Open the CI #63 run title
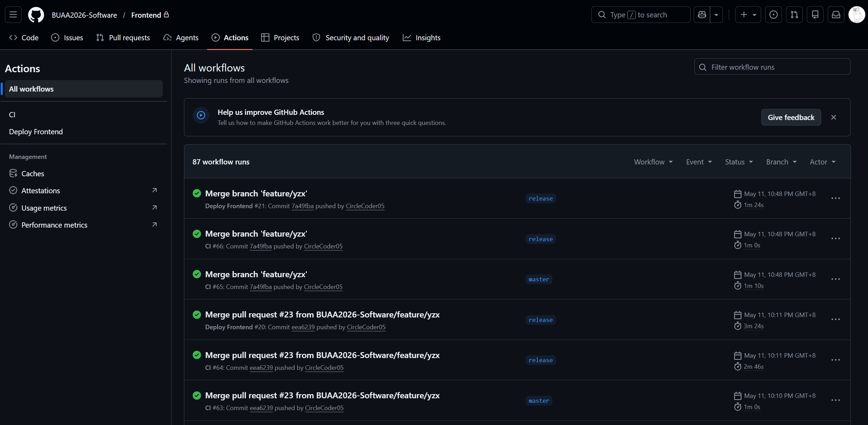The image size is (868, 425). pos(322,396)
